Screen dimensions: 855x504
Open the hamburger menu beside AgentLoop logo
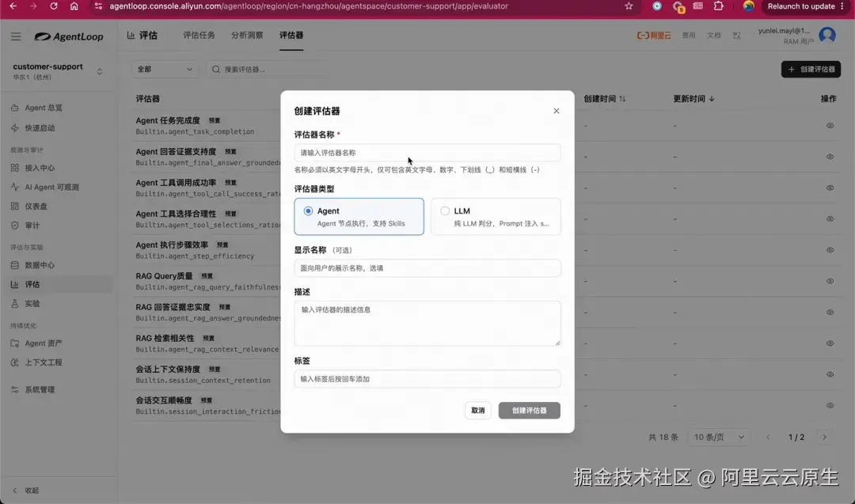coord(15,36)
